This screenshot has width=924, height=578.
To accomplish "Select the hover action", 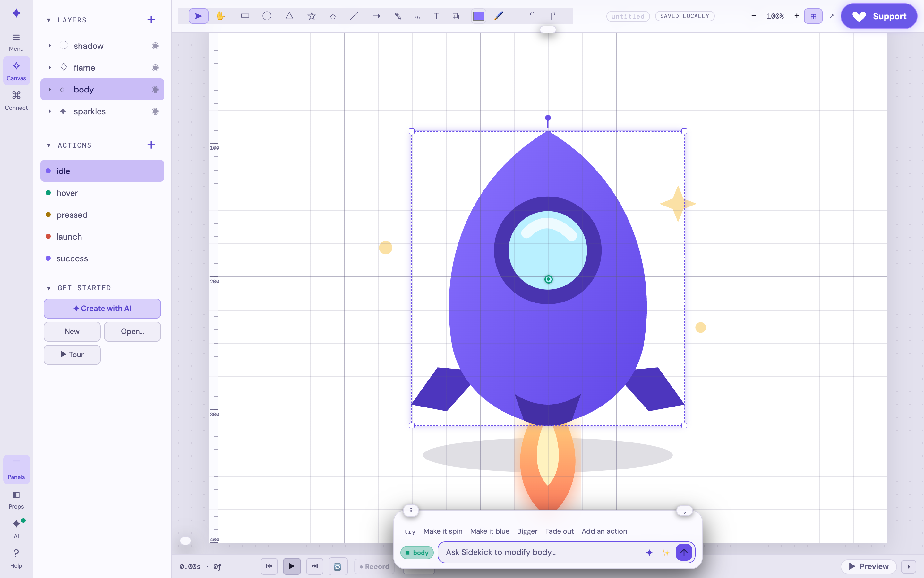I will (x=102, y=193).
